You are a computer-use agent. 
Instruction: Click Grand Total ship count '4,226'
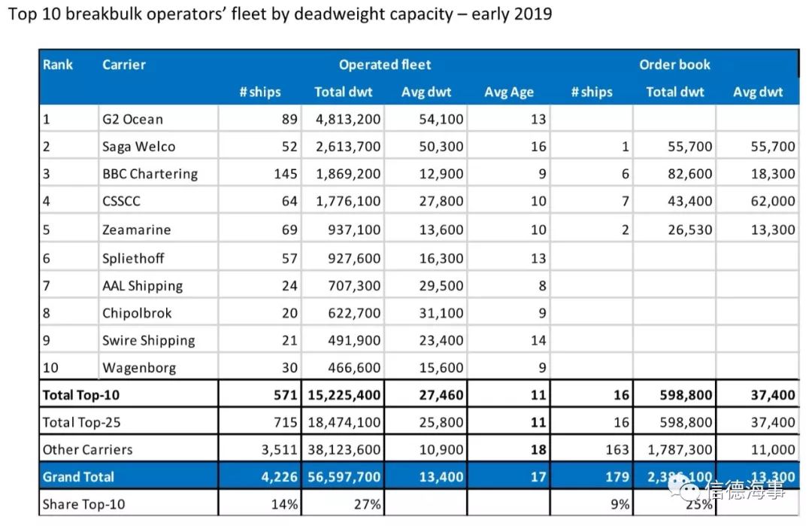click(x=280, y=477)
